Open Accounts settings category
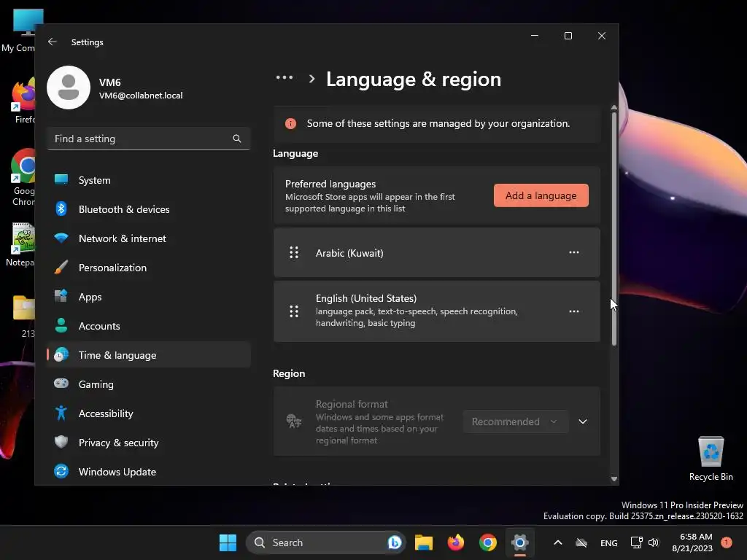This screenshot has width=747, height=560. click(149, 326)
